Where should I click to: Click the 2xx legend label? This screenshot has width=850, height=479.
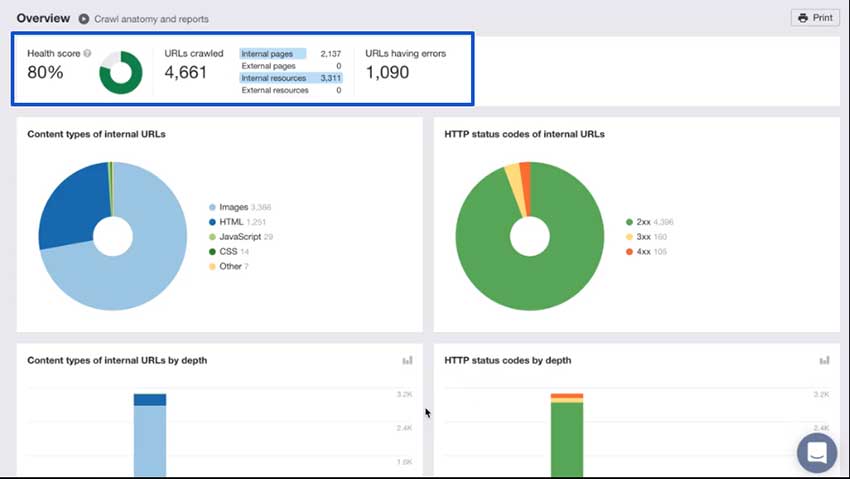(x=643, y=222)
